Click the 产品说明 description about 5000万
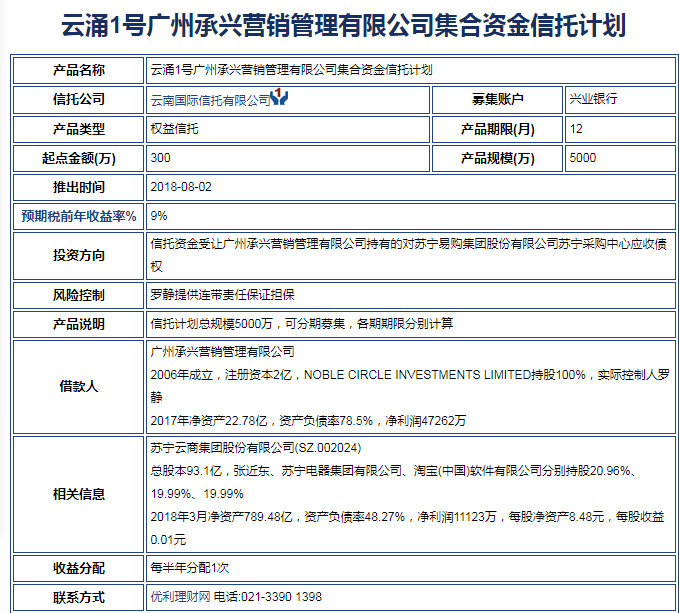This screenshot has height=613, width=679. (x=301, y=323)
